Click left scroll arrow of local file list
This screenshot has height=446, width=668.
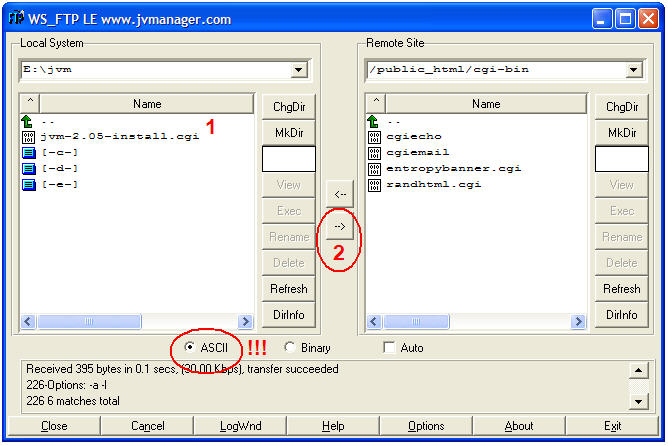pyautogui.click(x=28, y=321)
